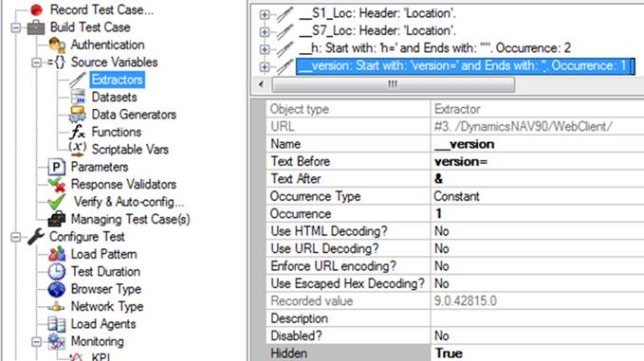Viewport: 644px width, 361px height.
Task: Expand the __version extractor row
Action: [x=265, y=67]
